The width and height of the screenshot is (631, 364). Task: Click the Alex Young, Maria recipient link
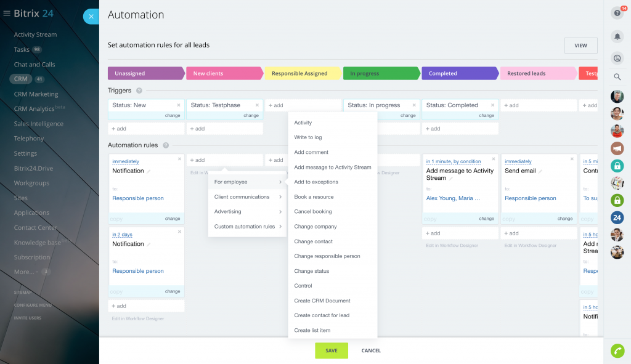pyautogui.click(x=453, y=198)
